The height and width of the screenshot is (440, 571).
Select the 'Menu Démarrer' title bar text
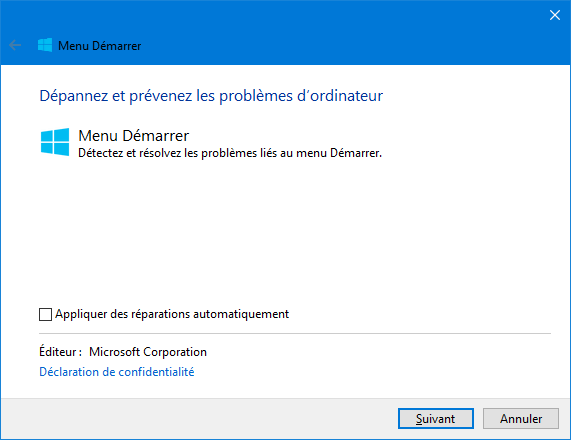pyautogui.click(x=99, y=46)
